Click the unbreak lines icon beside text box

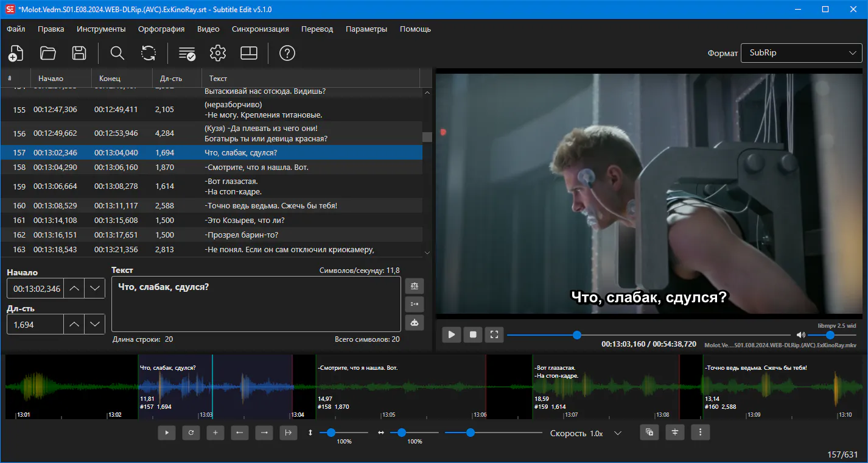coord(415,304)
